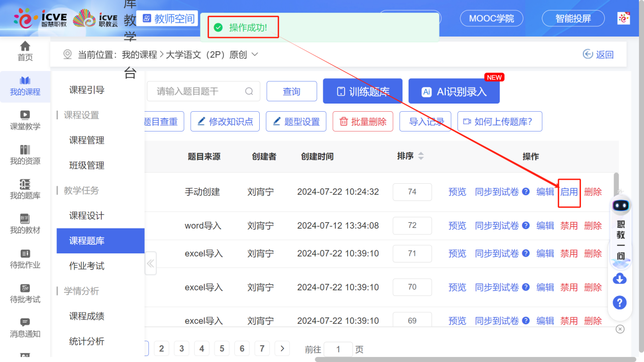Click the AI识别录入 button
The height and width of the screenshot is (362, 644).
453,91
